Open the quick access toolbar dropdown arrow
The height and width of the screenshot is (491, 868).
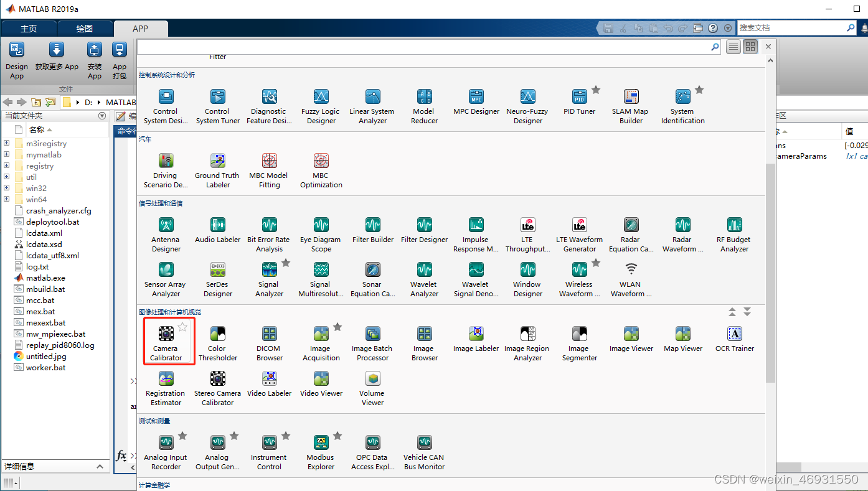[x=728, y=28]
